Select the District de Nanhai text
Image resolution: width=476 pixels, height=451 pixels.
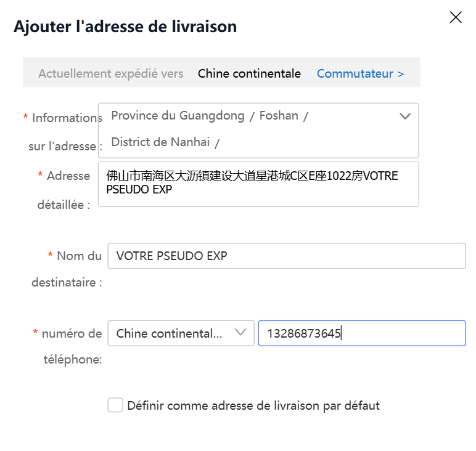[x=160, y=142]
